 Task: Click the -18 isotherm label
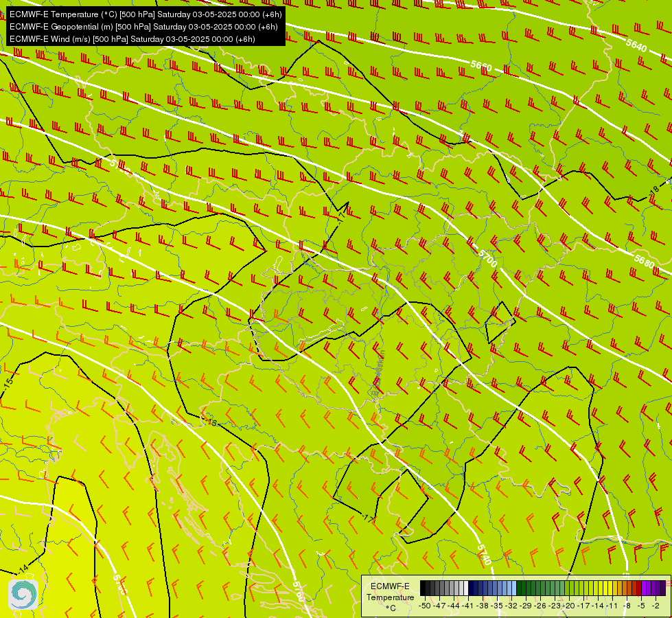[653, 190]
